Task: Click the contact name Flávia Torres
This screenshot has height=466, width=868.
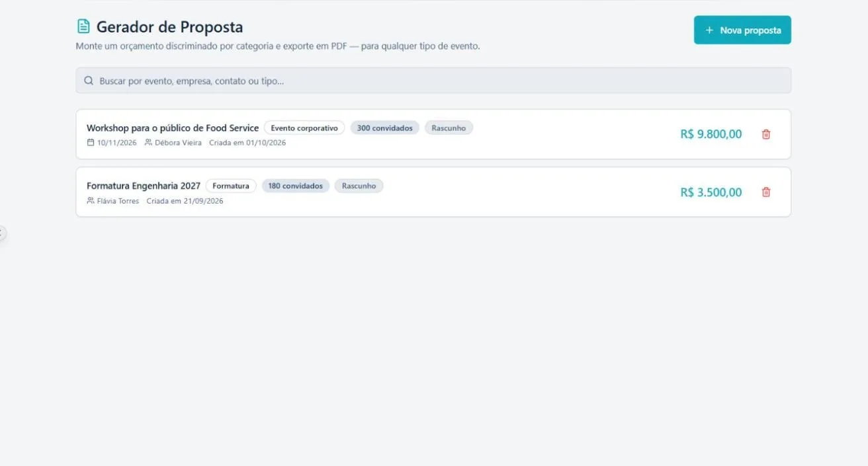Action: 118,201
